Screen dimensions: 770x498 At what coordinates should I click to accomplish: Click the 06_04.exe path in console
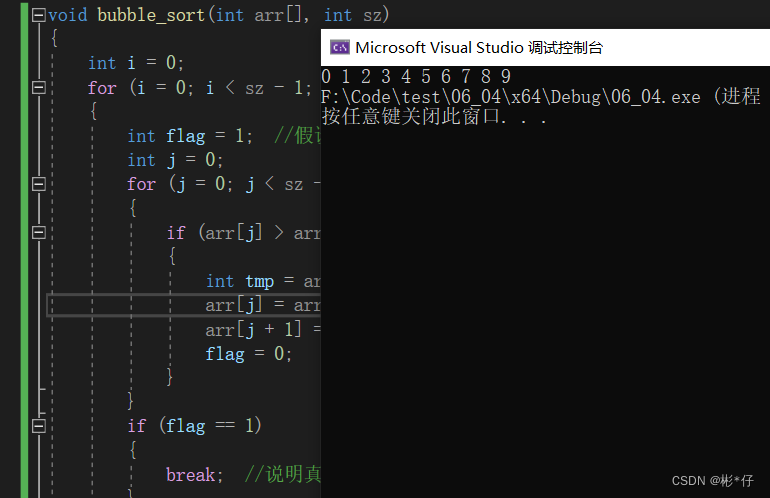pos(495,97)
